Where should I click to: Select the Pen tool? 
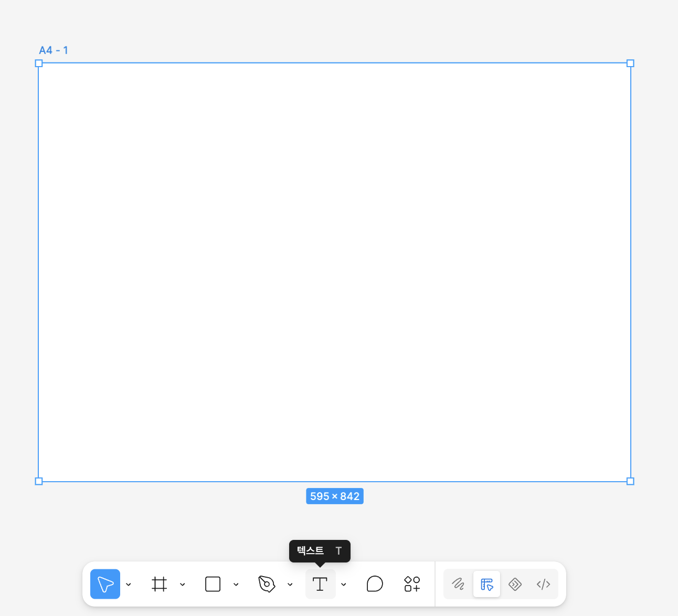point(267,584)
